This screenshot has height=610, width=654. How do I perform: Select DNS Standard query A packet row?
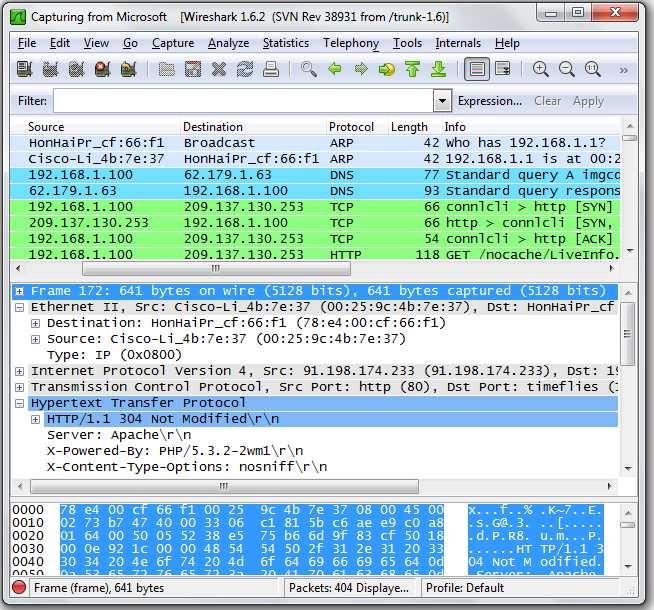315,175
